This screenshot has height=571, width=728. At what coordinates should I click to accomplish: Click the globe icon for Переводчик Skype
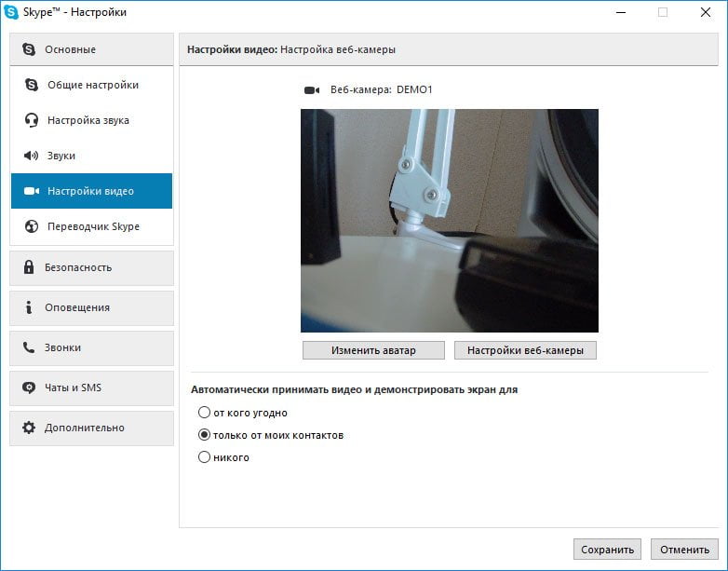31,226
